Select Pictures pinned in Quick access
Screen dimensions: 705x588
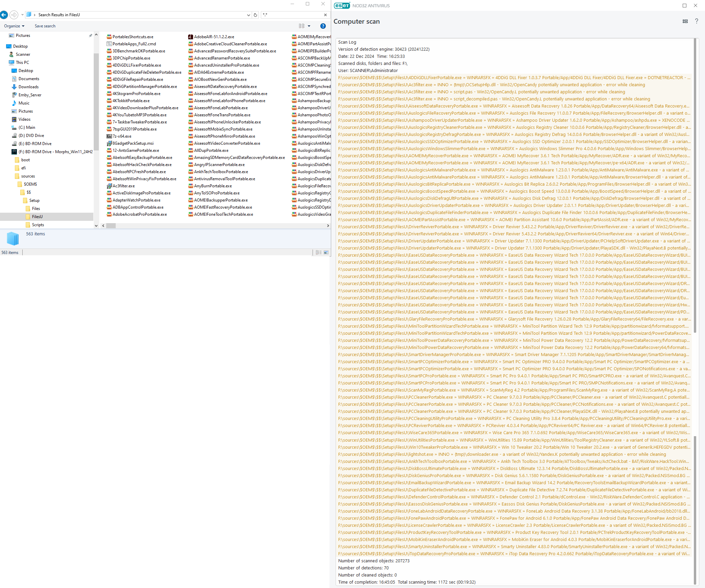click(x=23, y=36)
